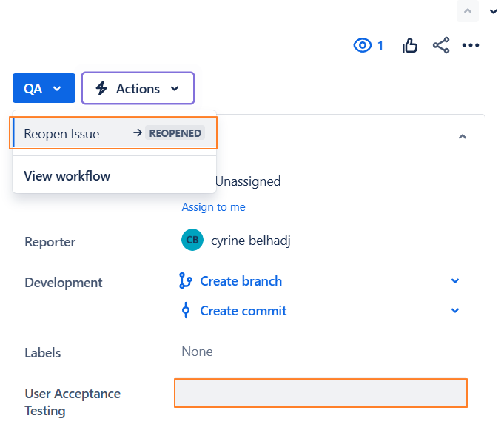This screenshot has height=447, width=504.
Task: Open the QA status dropdown
Action: point(44,88)
